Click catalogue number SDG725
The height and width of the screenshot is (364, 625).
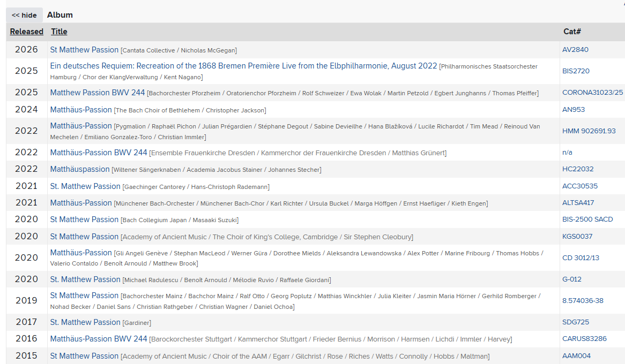tap(576, 322)
